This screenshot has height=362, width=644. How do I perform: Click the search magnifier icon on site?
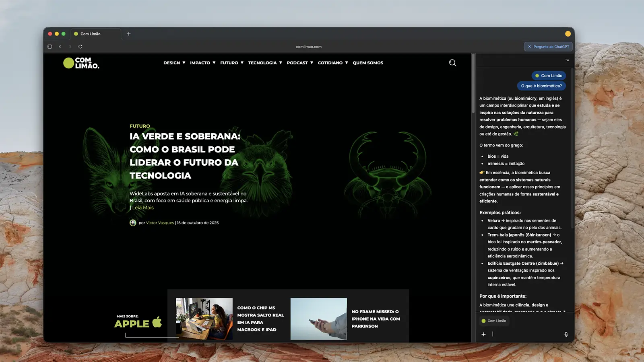(x=452, y=63)
